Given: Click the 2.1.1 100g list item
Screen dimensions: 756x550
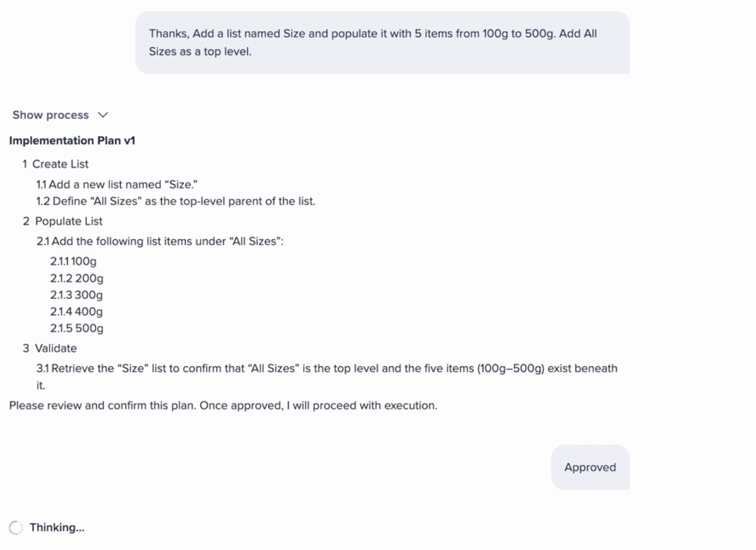Looking at the screenshot, I should click(74, 261).
